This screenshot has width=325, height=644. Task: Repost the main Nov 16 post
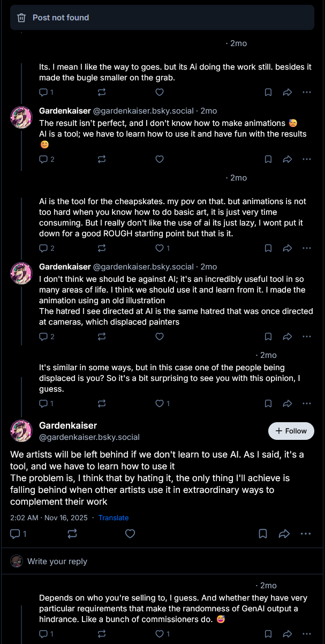click(x=72, y=534)
